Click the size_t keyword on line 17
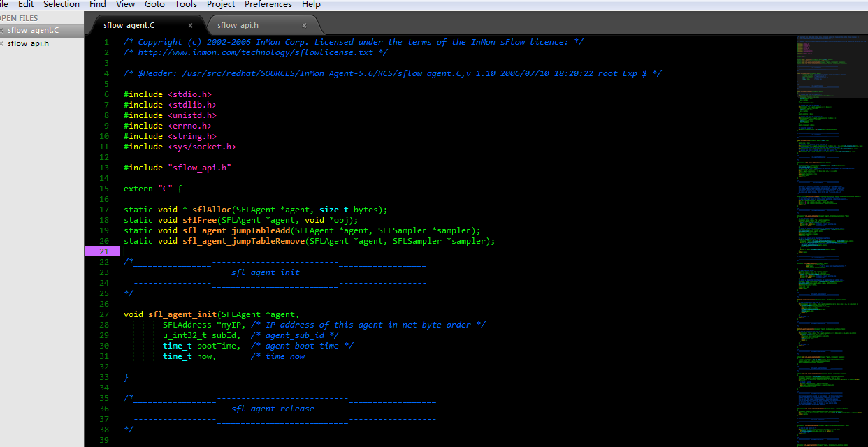The width and height of the screenshot is (868, 447). [x=334, y=210]
